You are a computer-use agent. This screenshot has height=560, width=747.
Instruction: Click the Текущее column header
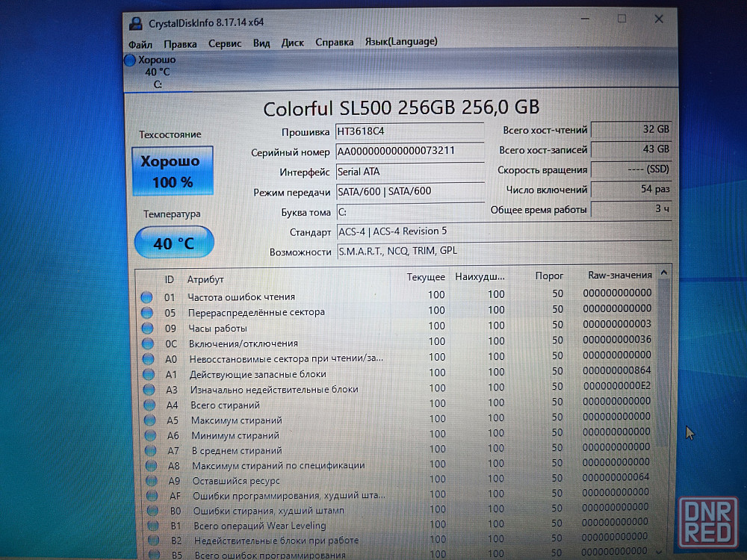pos(426,277)
